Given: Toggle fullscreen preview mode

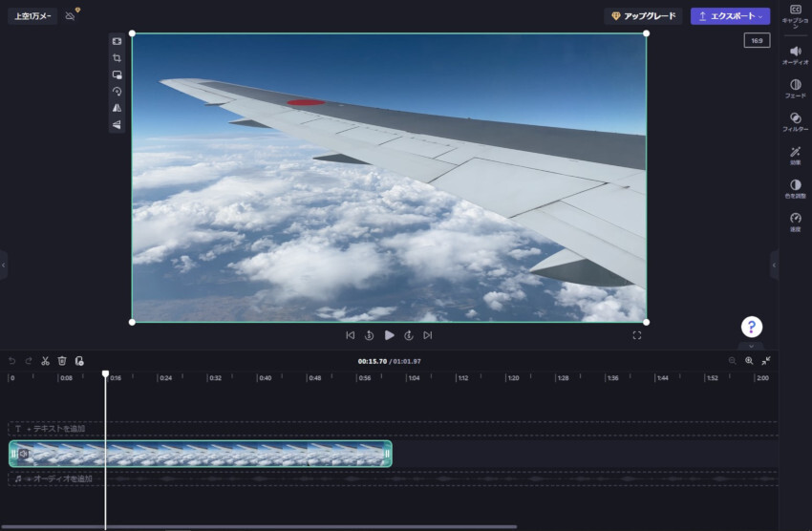Looking at the screenshot, I should (x=637, y=335).
